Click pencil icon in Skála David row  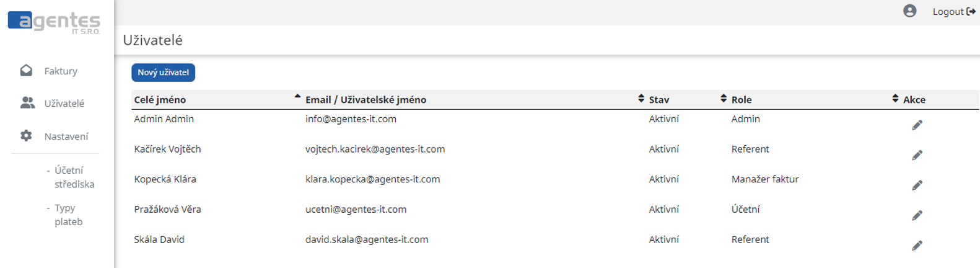[x=917, y=246]
